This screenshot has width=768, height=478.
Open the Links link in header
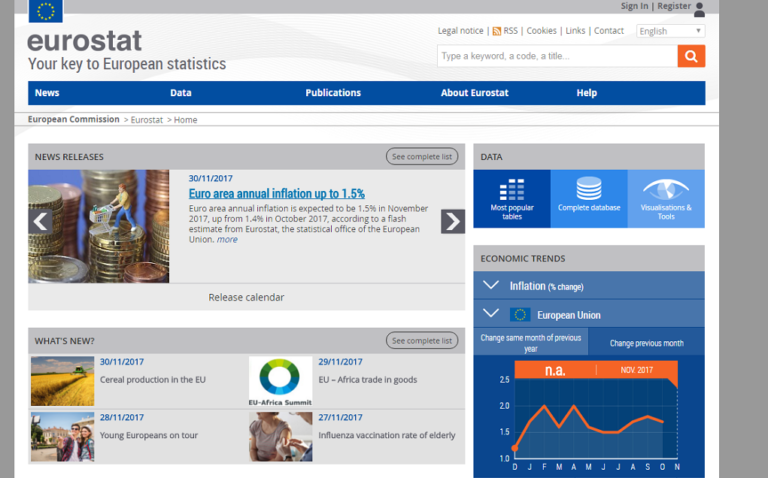[x=575, y=30]
